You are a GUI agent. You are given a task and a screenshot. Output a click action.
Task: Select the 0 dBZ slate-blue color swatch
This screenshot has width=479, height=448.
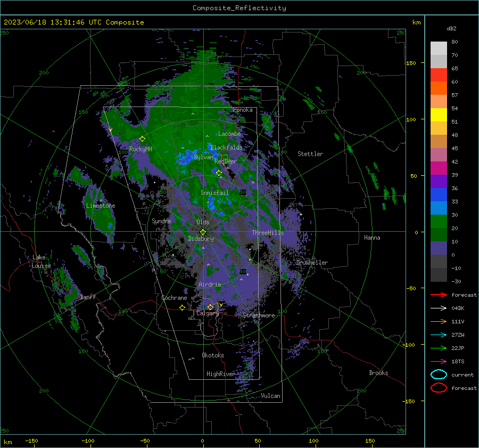[439, 248]
